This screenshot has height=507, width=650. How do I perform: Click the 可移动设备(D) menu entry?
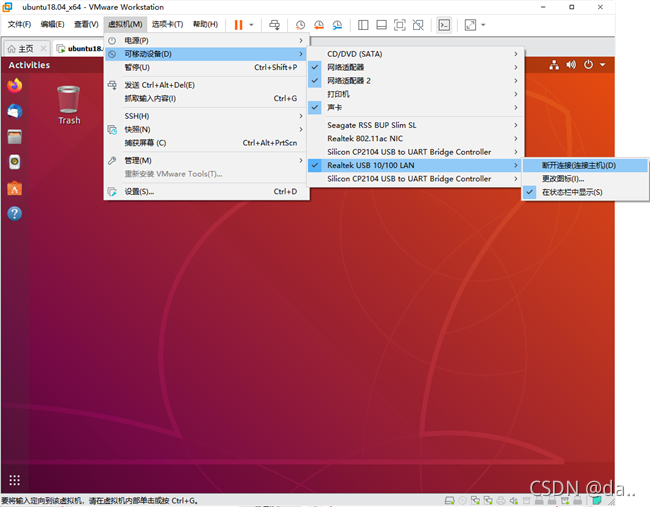point(206,54)
